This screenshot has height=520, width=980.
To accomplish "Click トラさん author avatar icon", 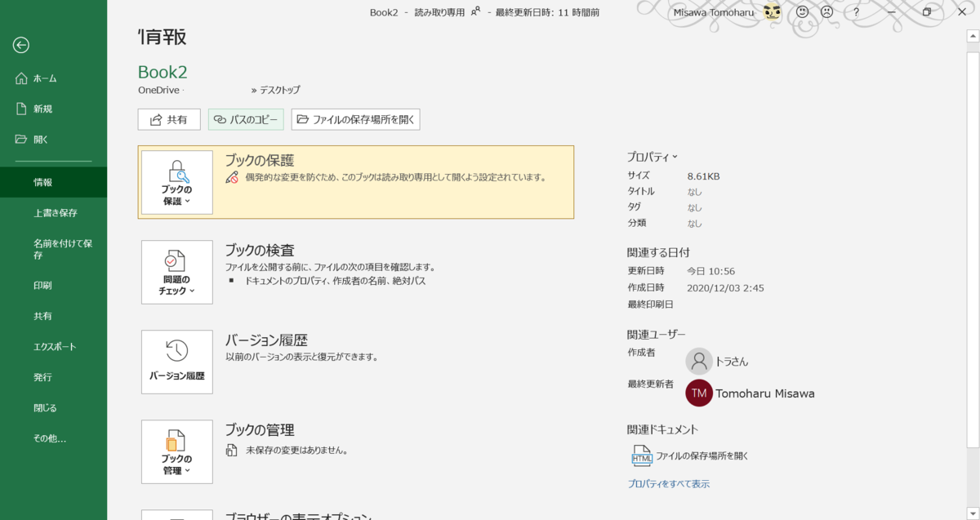I will [x=699, y=361].
